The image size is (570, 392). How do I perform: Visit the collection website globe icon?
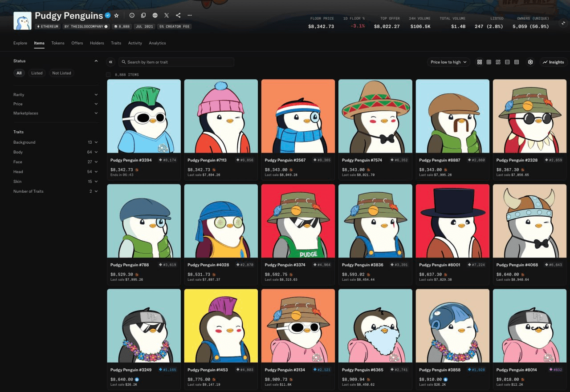[x=155, y=16]
